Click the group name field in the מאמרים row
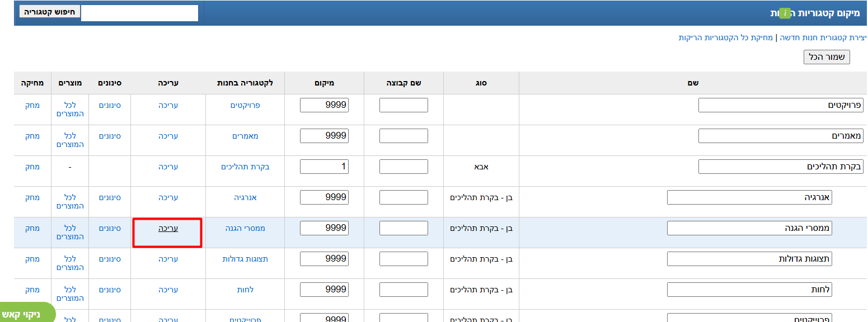This screenshot has width=868, height=322. tap(403, 136)
